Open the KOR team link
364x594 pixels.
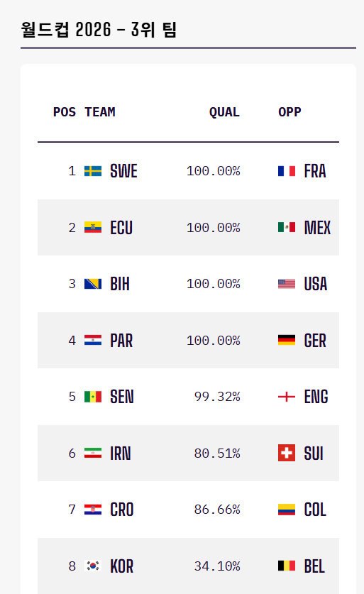[121, 566]
